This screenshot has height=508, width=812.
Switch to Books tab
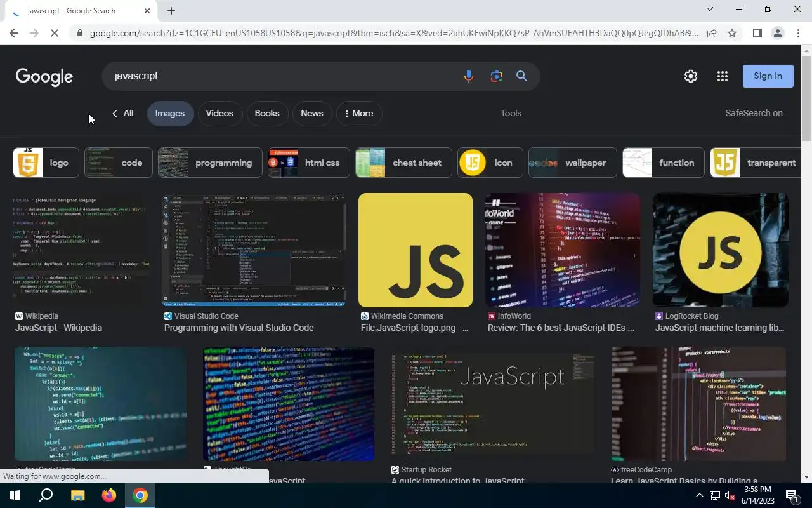tap(267, 114)
